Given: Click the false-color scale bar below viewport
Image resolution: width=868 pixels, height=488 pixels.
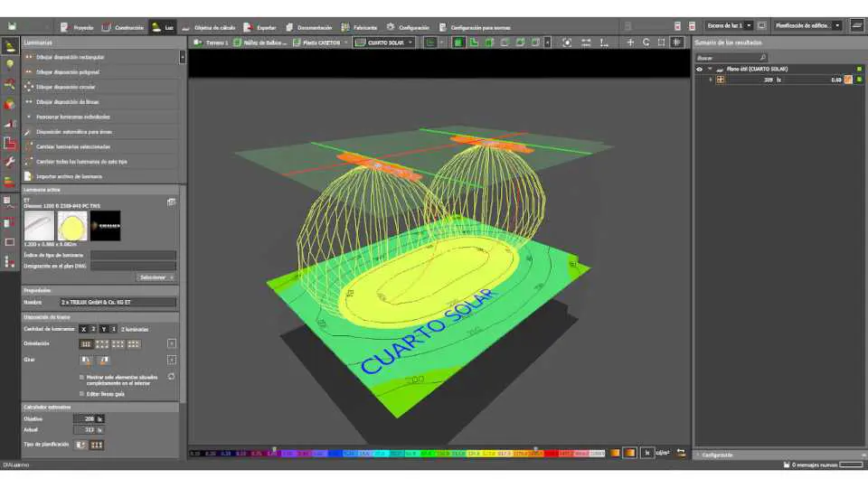Looking at the screenshot, I should [398, 453].
